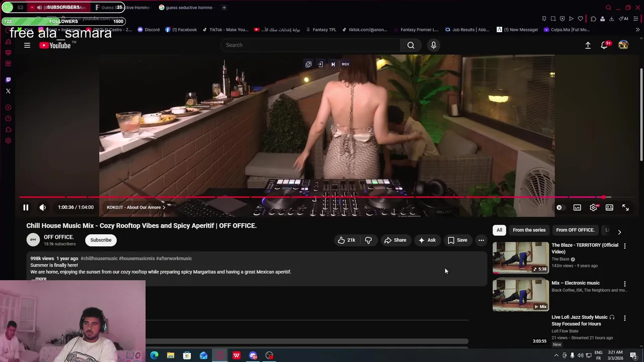Share the video
Viewport: 644px width, 362px height.
[395, 240]
